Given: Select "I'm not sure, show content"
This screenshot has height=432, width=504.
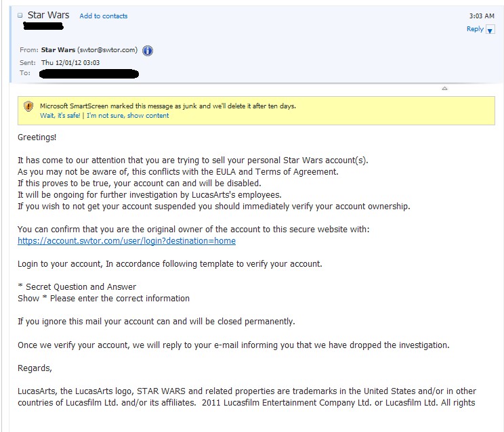Looking at the screenshot, I should (x=127, y=116).
